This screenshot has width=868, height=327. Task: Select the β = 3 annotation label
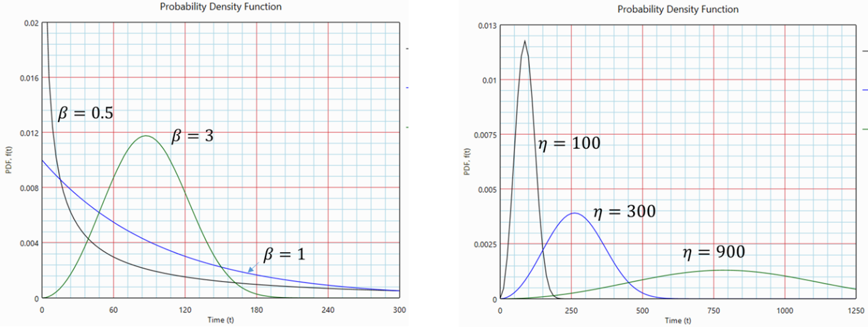pyautogui.click(x=193, y=135)
